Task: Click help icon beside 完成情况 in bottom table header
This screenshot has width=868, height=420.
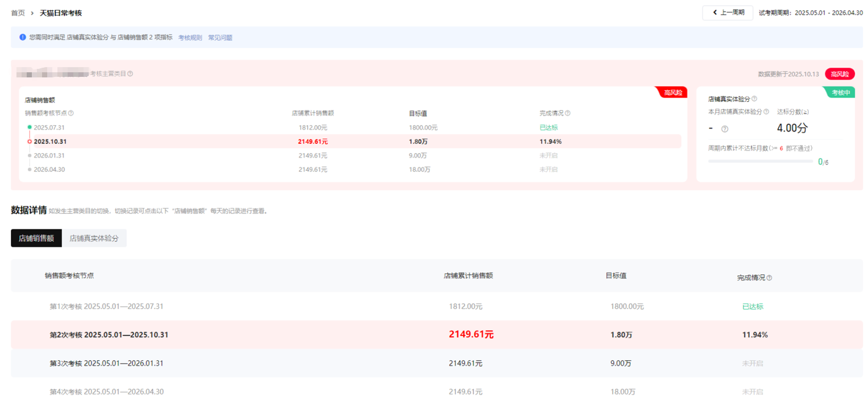Action: pos(769,278)
